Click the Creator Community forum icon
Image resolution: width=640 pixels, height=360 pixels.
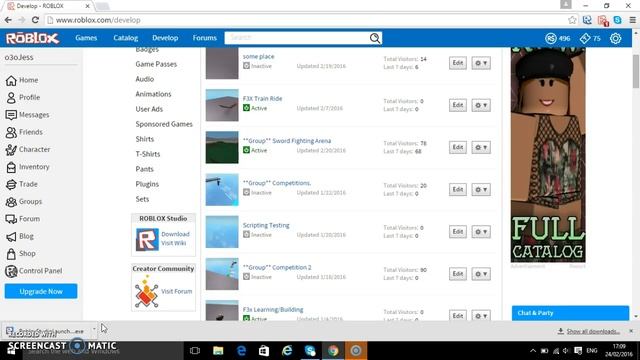(x=146, y=291)
